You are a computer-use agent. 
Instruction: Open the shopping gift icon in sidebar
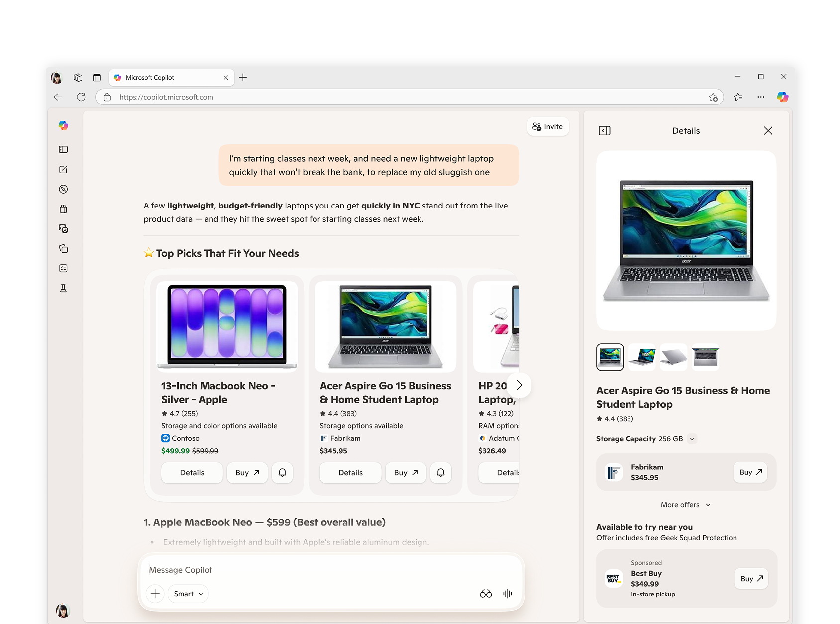point(63,209)
